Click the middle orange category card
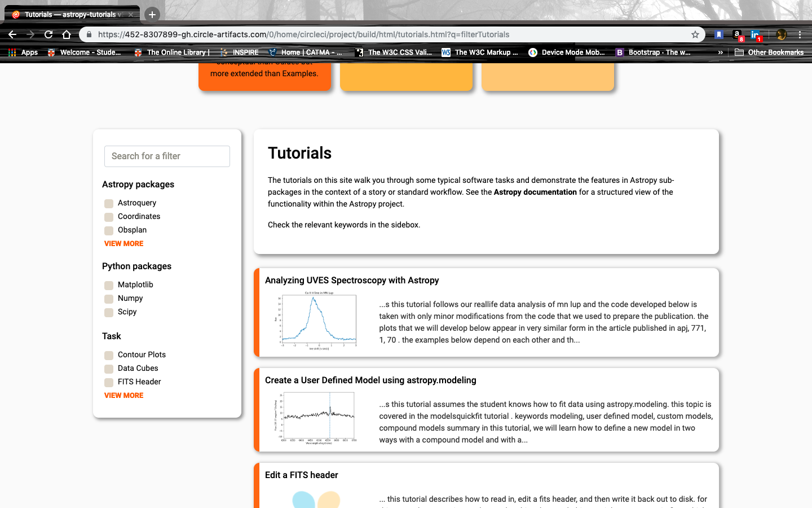The image size is (812, 508). [x=406, y=76]
